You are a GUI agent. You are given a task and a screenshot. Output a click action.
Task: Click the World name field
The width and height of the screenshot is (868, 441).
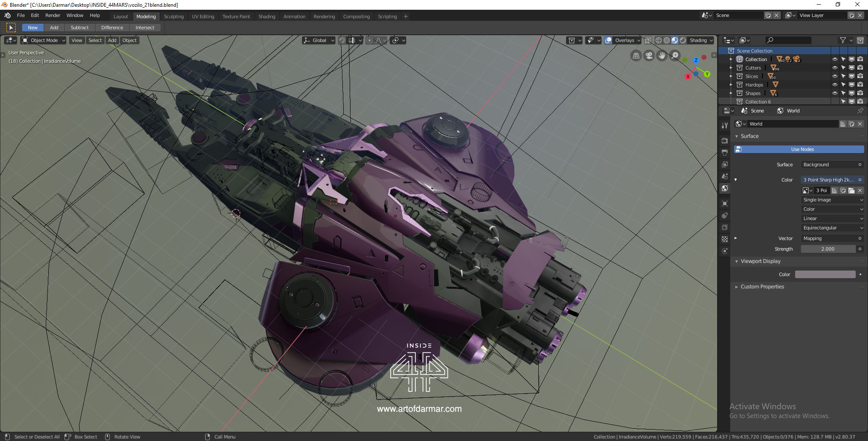[x=793, y=124]
